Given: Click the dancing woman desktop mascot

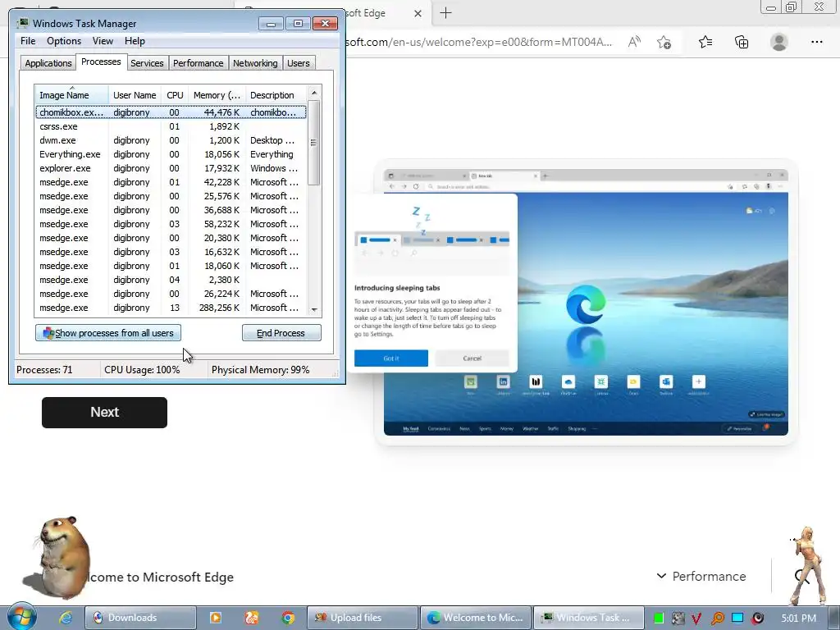Looking at the screenshot, I should [x=806, y=565].
